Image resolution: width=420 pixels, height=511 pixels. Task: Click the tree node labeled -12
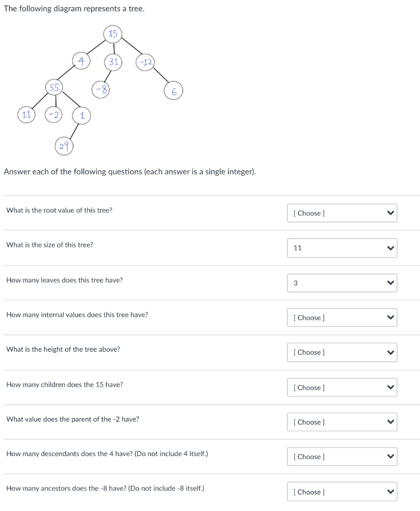[x=146, y=62]
